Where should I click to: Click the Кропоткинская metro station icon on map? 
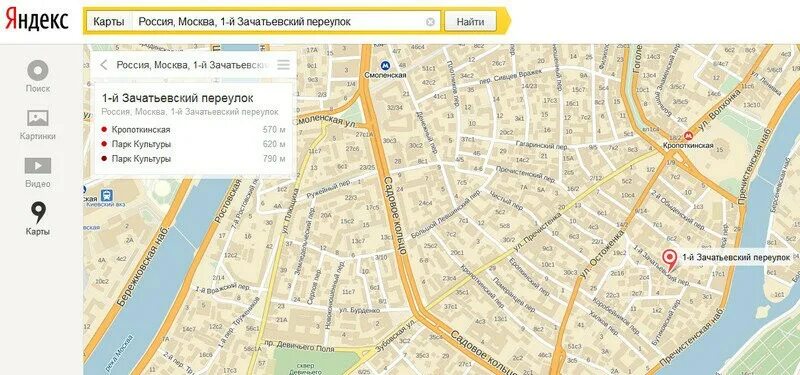point(688,136)
